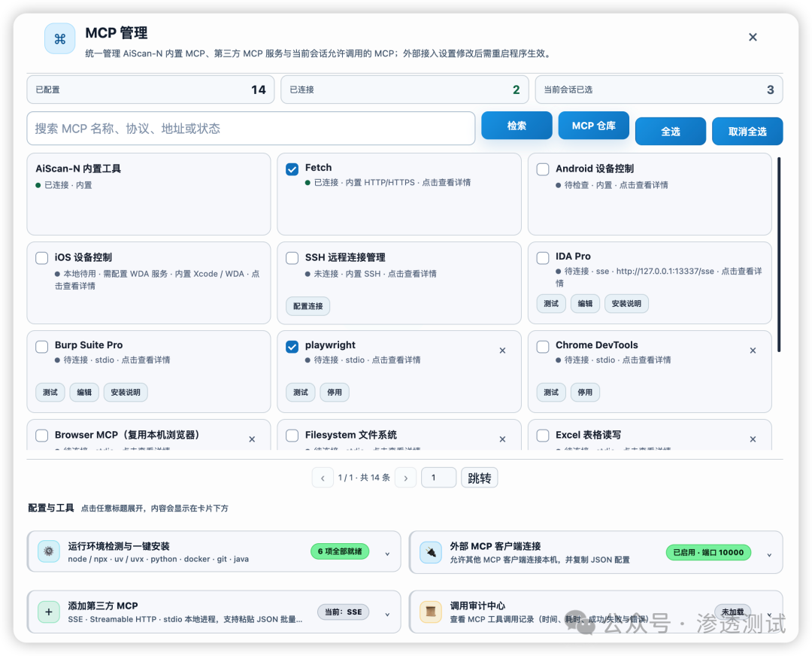Go to next page arrow in pagination

click(x=405, y=478)
